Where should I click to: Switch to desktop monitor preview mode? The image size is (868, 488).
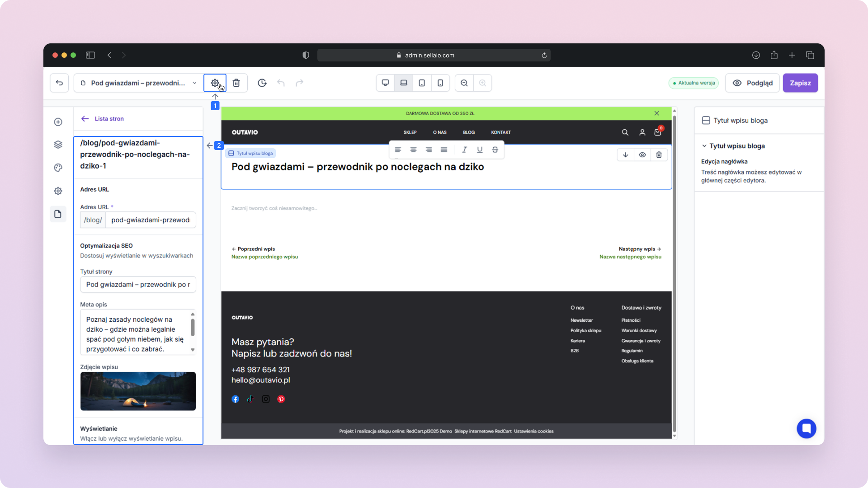[385, 83]
